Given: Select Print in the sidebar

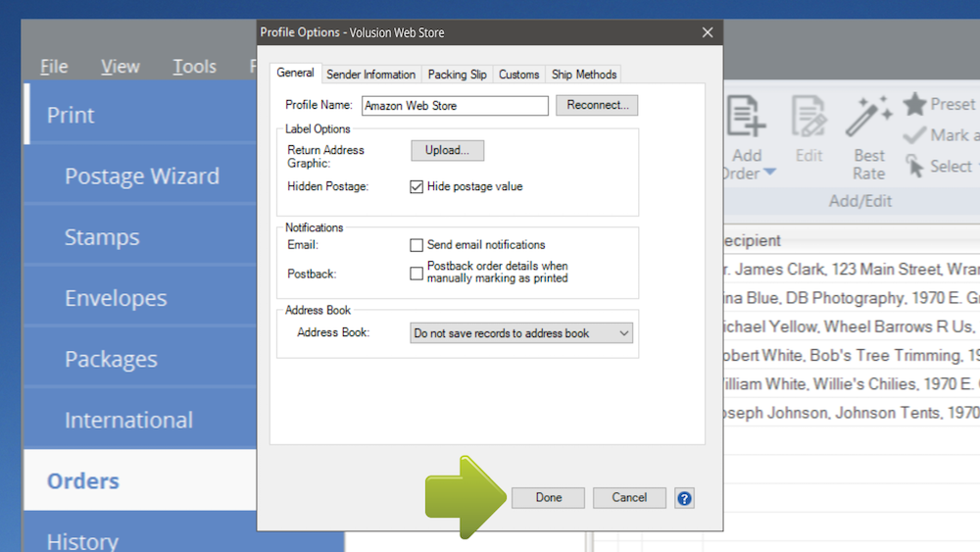Looking at the screenshot, I should pos(140,115).
